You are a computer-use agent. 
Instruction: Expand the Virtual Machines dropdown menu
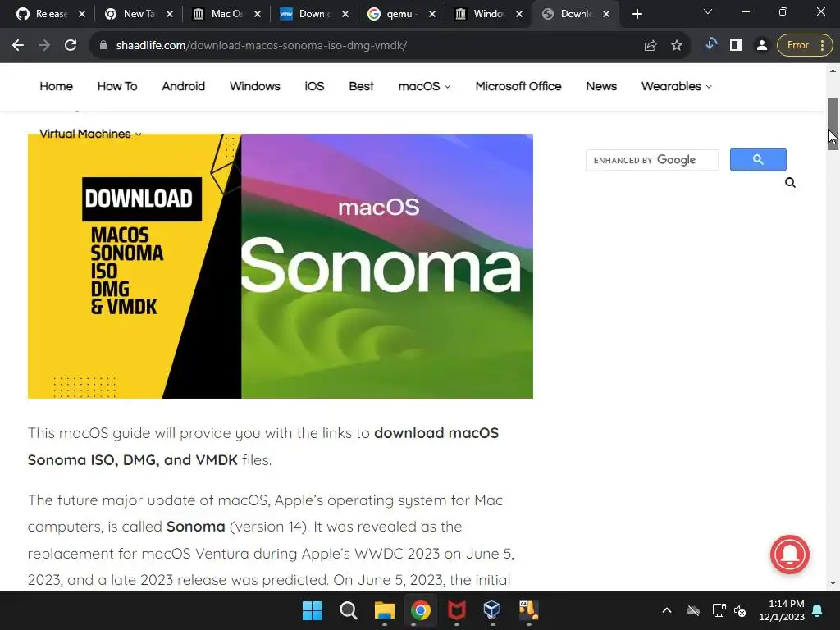90,134
